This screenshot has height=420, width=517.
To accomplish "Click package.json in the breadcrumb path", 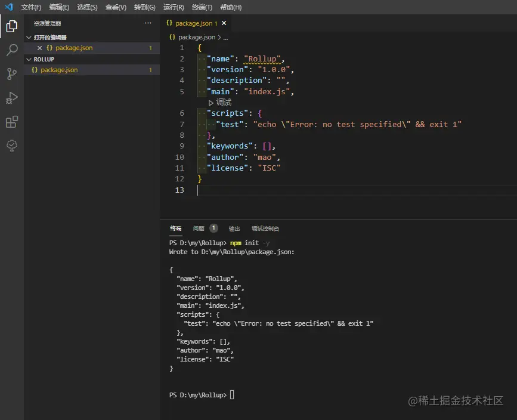I will (x=196, y=37).
